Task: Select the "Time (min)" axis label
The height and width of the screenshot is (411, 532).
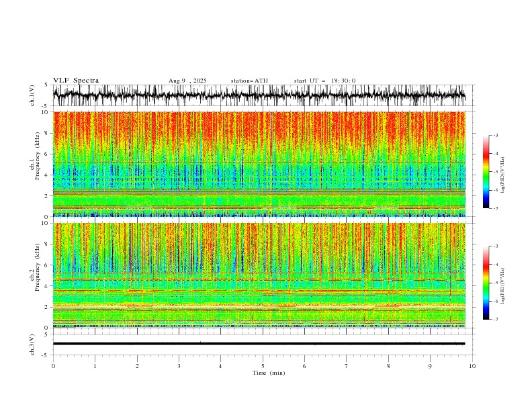Action: (x=269, y=373)
